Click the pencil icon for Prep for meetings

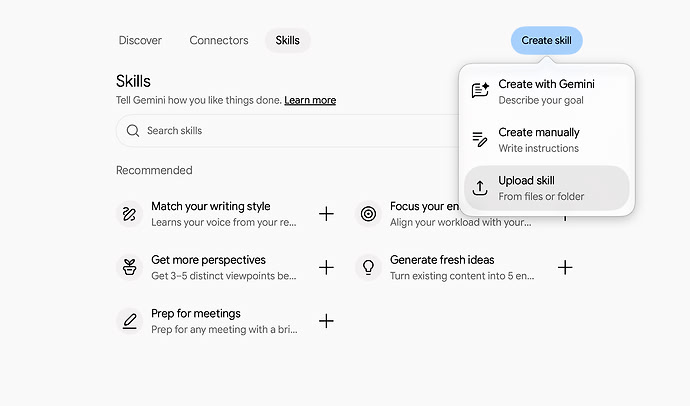tap(129, 321)
